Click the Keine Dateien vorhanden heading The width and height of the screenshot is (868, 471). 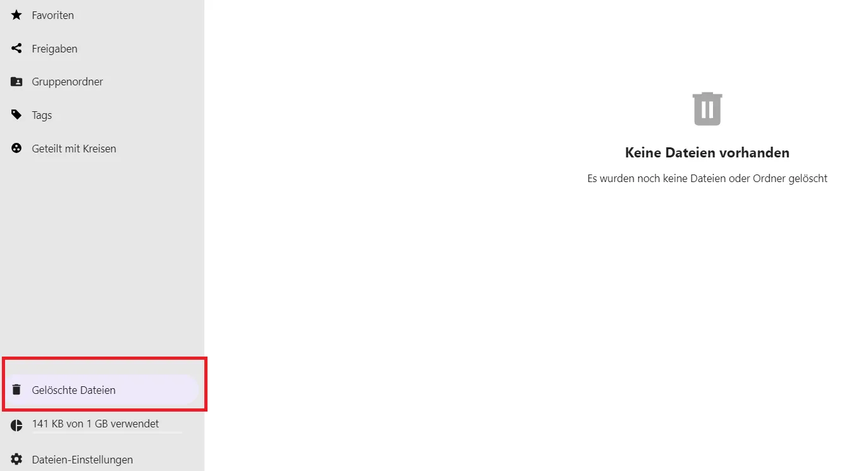click(x=707, y=152)
